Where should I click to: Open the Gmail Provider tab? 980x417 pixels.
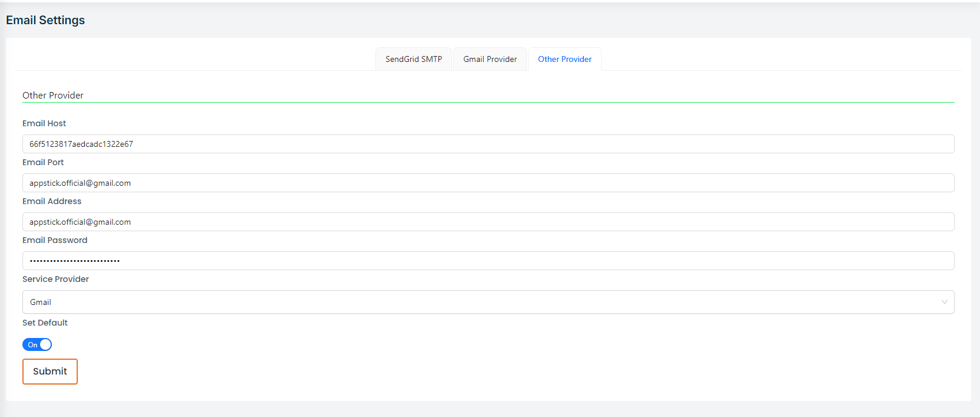coord(490,59)
